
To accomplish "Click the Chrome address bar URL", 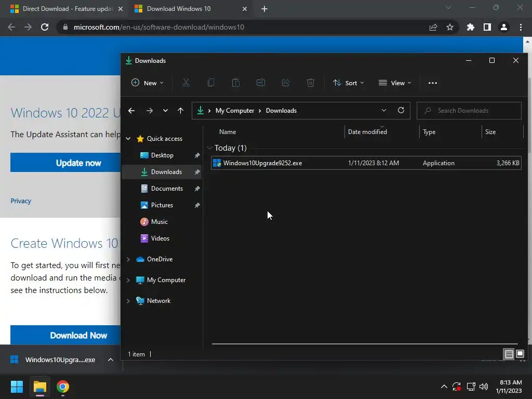I will tap(159, 27).
